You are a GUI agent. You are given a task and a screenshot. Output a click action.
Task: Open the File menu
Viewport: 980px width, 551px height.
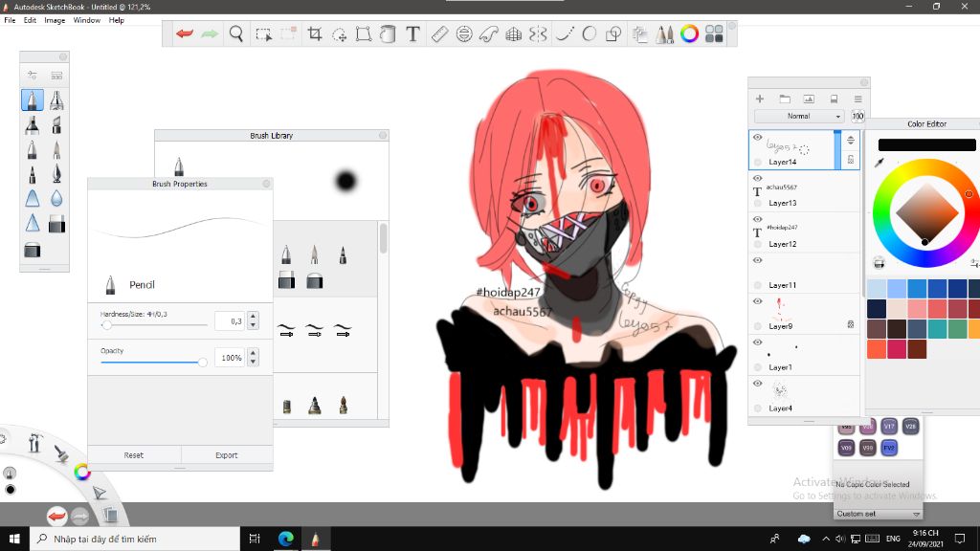click(x=10, y=20)
